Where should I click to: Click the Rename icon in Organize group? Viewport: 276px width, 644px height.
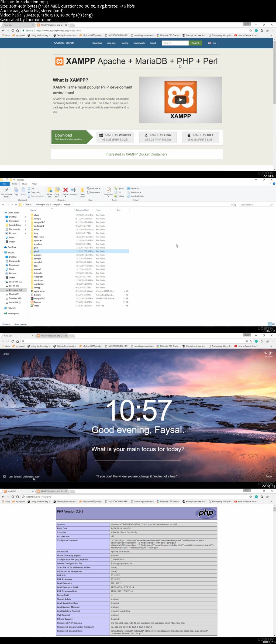point(73,190)
